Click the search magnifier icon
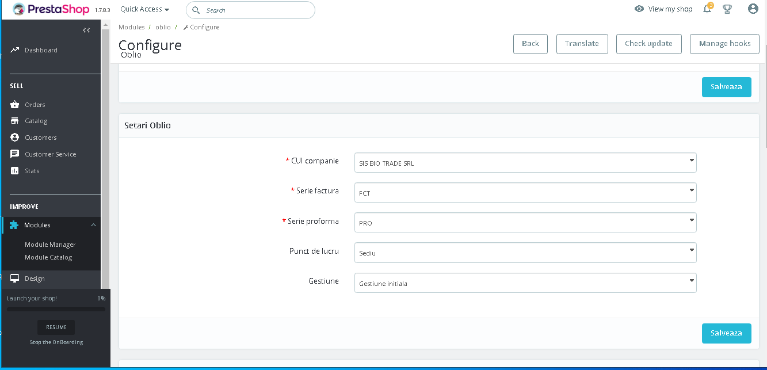 coord(196,10)
